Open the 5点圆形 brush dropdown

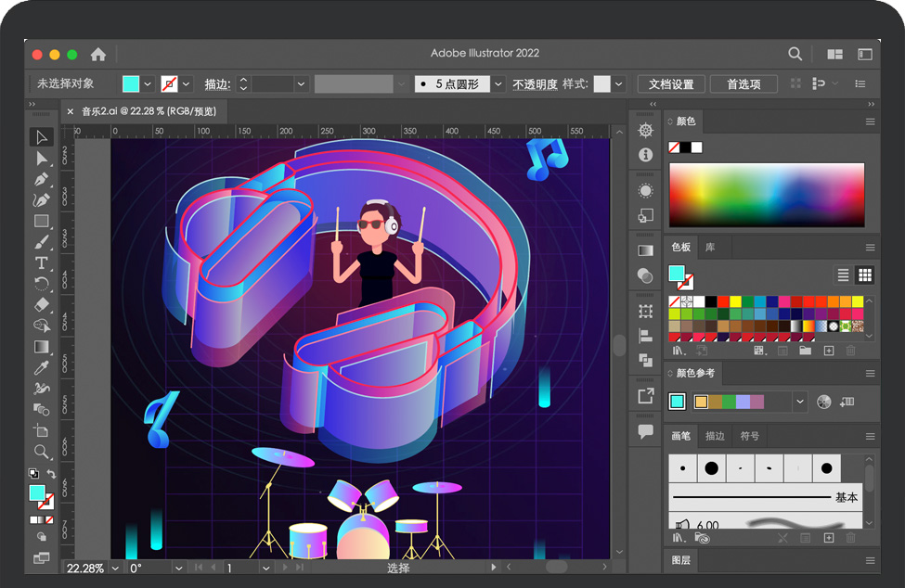(498, 84)
